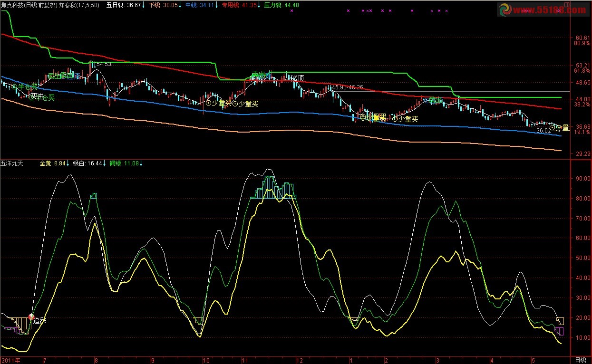Viewport: 592px width, 364px height.
Task: Click the 2011年 date axis label
Action: coord(10,360)
